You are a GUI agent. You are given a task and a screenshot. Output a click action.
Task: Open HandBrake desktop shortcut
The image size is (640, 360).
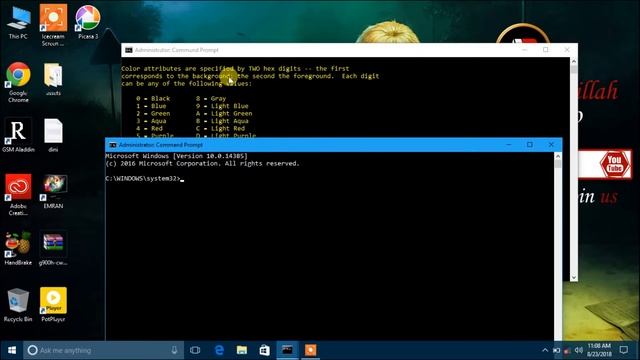(x=18, y=249)
